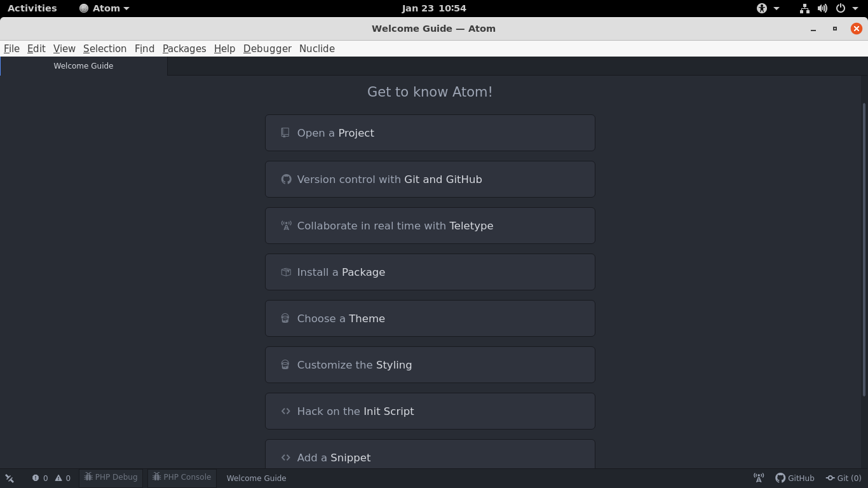868x488 pixels.
Task: Minimize the Atom window
Action: [813, 29]
